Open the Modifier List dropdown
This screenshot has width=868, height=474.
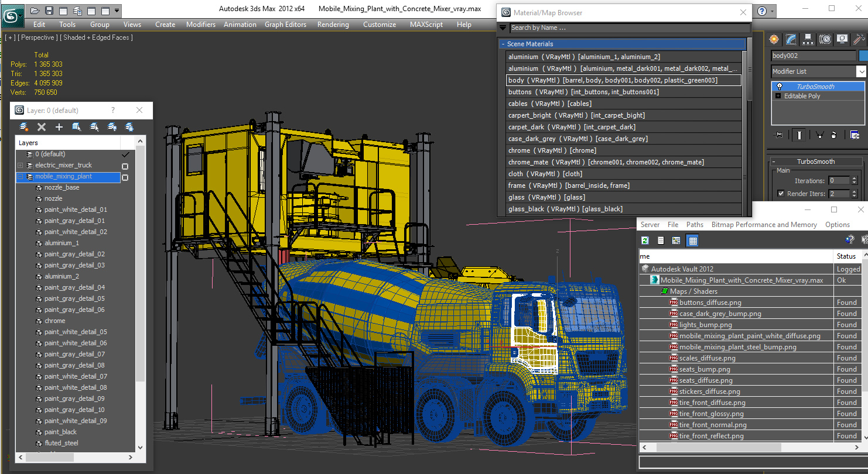[x=861, y=71]
